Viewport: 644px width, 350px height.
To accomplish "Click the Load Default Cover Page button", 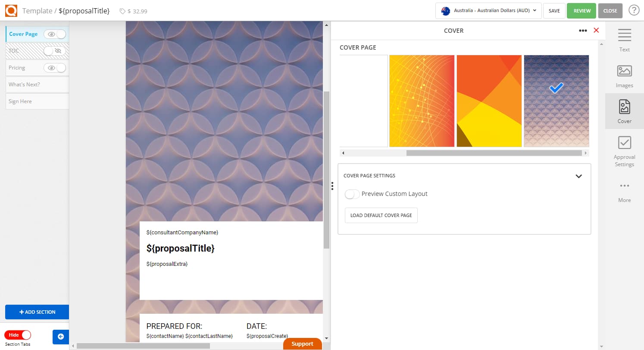I will pos(381,215).
